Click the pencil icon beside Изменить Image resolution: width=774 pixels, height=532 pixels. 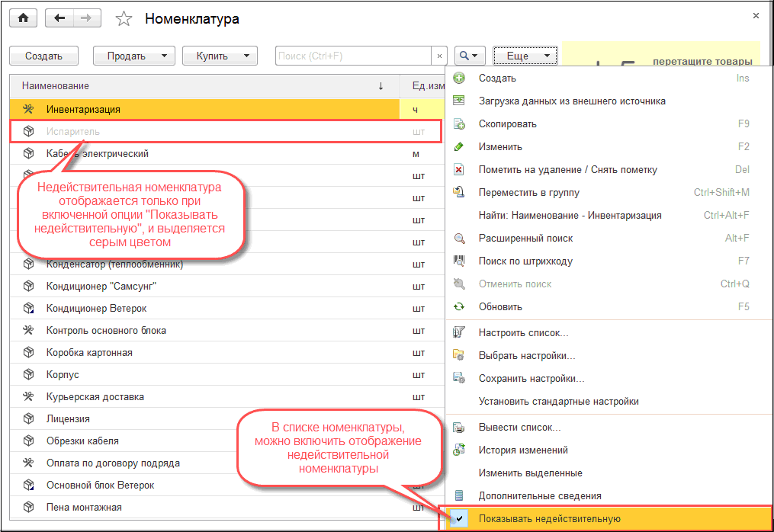(x=459, y=146)
